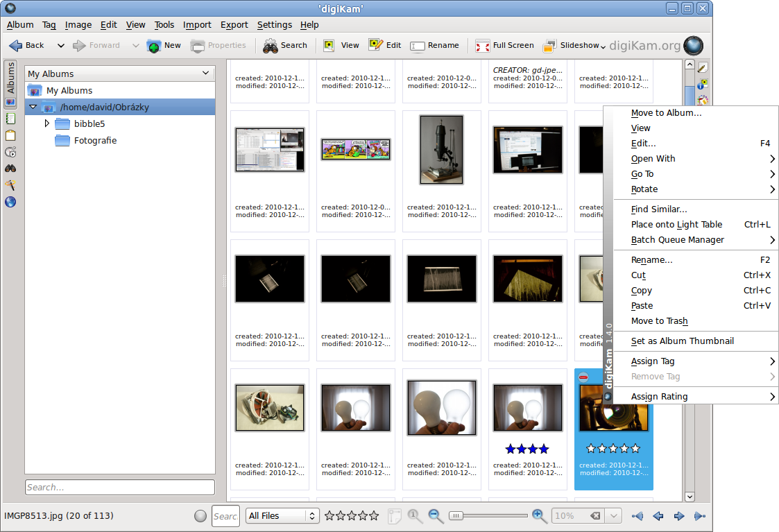The width and height of the screenshot is (779, 532).
Task: Select the microscope photo thumbnail
Action: coord(442,150)
